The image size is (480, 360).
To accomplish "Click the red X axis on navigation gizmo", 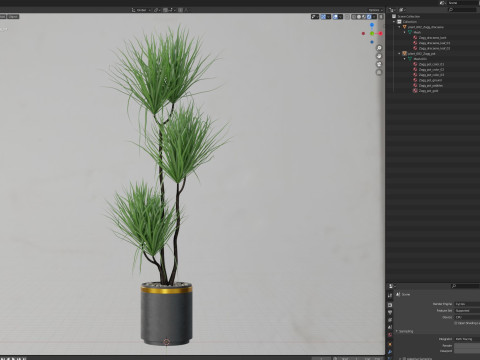I will coord(380,33).
